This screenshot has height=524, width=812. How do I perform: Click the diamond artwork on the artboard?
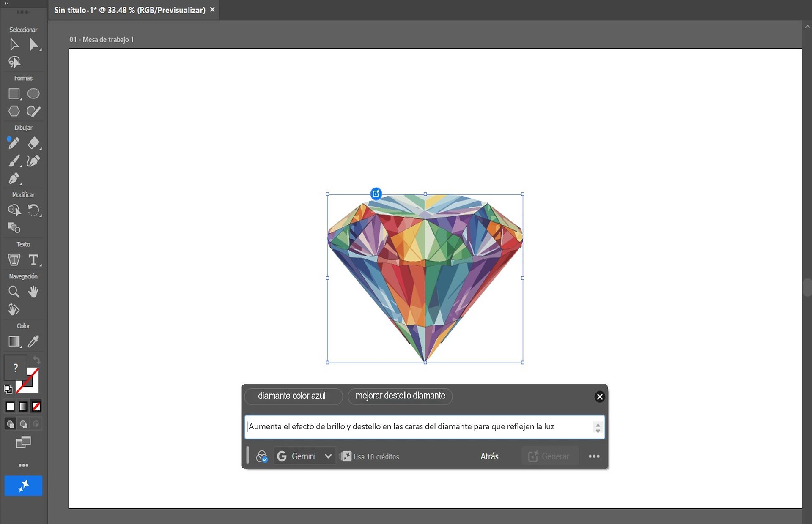[425, 278]
